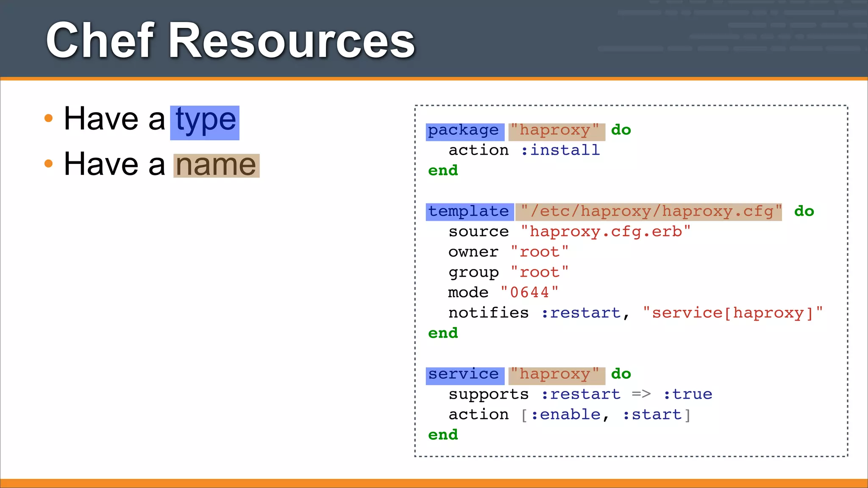Click 'end' closing the package block
Screen dimensions: 868x488
pyautogui.click(x=443, y=171)
